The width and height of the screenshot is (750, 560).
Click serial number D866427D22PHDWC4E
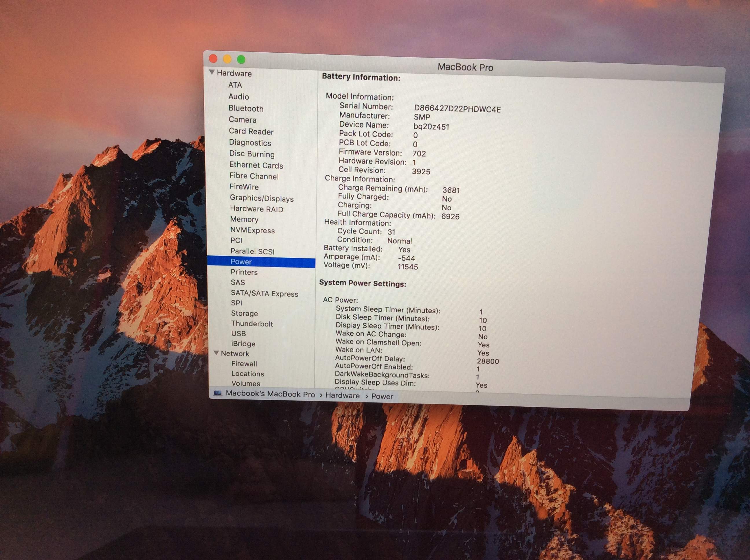[457, 109]
